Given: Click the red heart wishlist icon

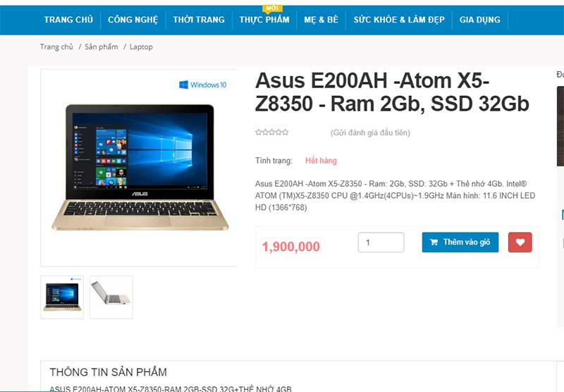Looking at the screenshot, I should tap(520, 242).
